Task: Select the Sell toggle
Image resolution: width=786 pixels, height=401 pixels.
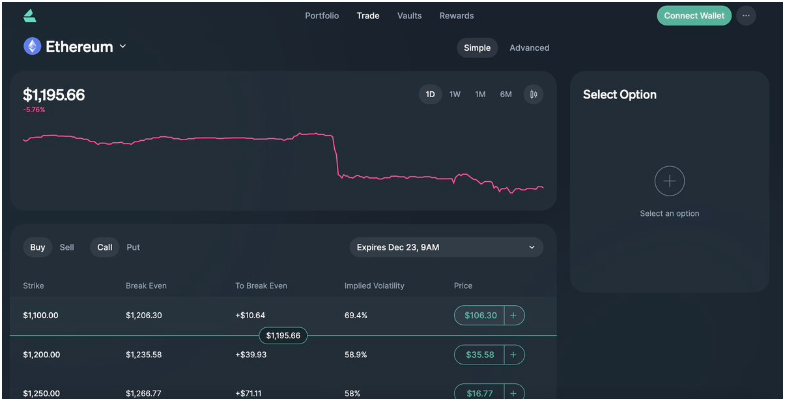Action: tap(67, 247)
